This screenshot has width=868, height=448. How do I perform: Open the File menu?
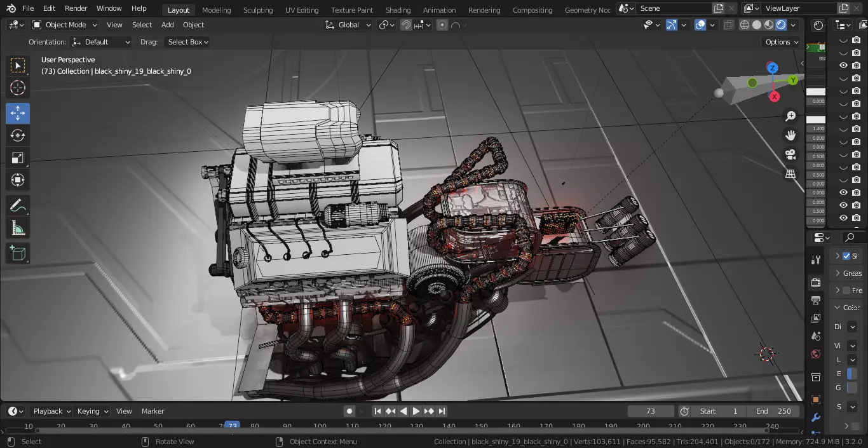tap(28, 8)
